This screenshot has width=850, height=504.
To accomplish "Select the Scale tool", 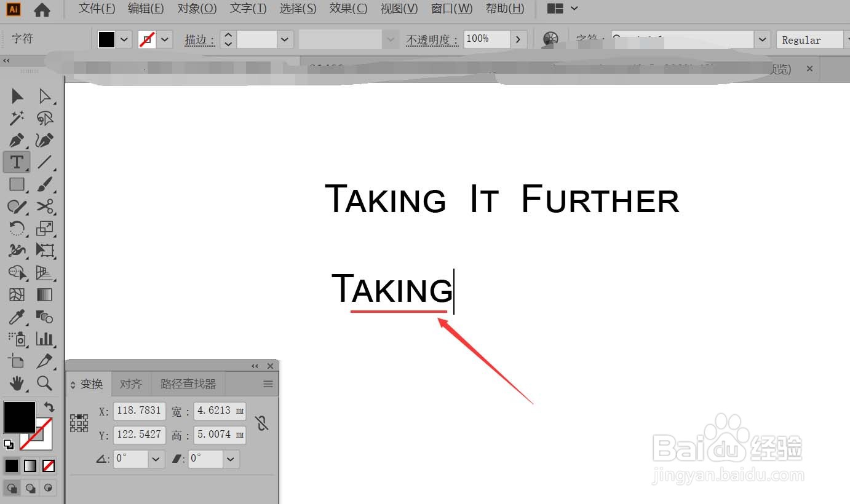I will coord(45,229).
